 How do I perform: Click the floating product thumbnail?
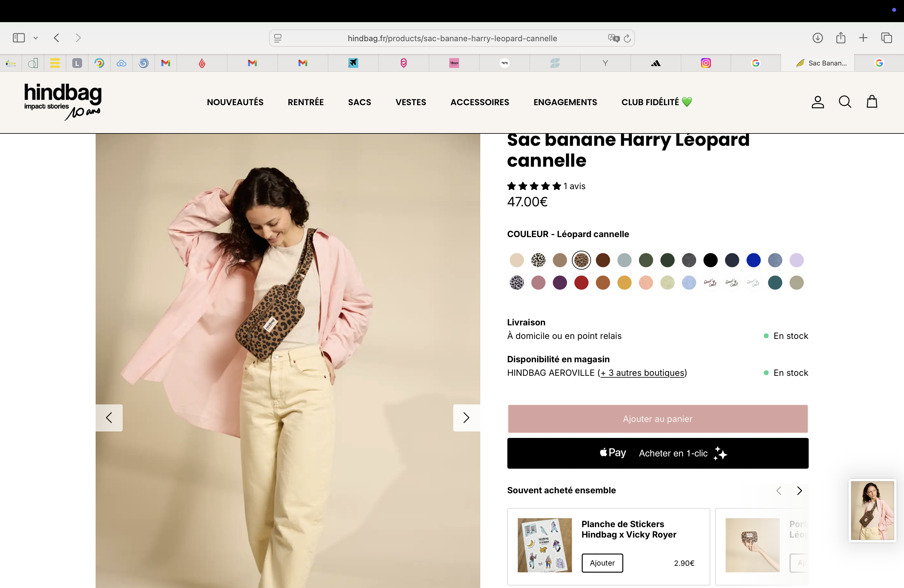(872, 510)
